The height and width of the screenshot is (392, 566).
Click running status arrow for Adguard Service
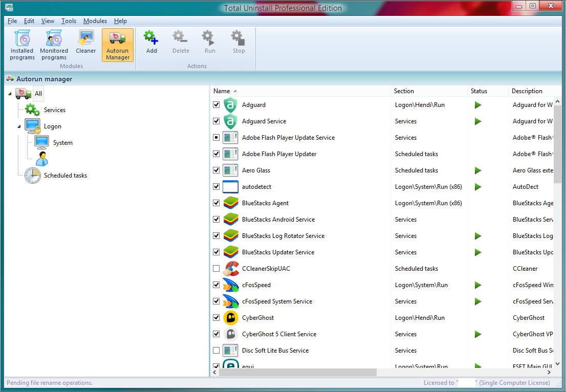pos(478,121)
